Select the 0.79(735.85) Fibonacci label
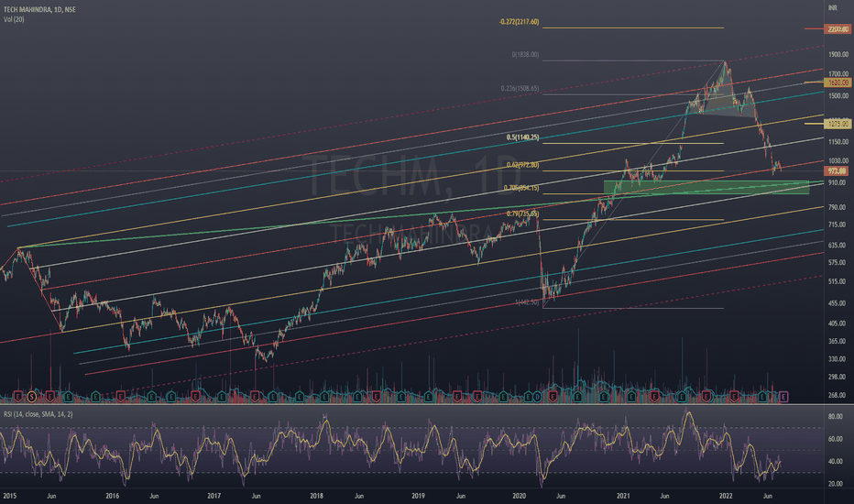Viewport: 854px width, 504px height. (523, 214)
